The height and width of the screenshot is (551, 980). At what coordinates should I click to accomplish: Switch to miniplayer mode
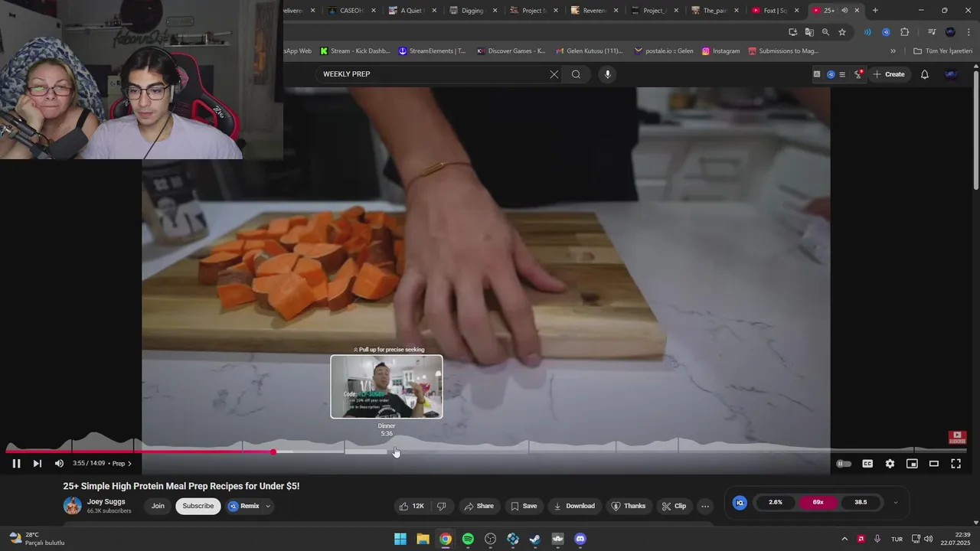[912, 464]
